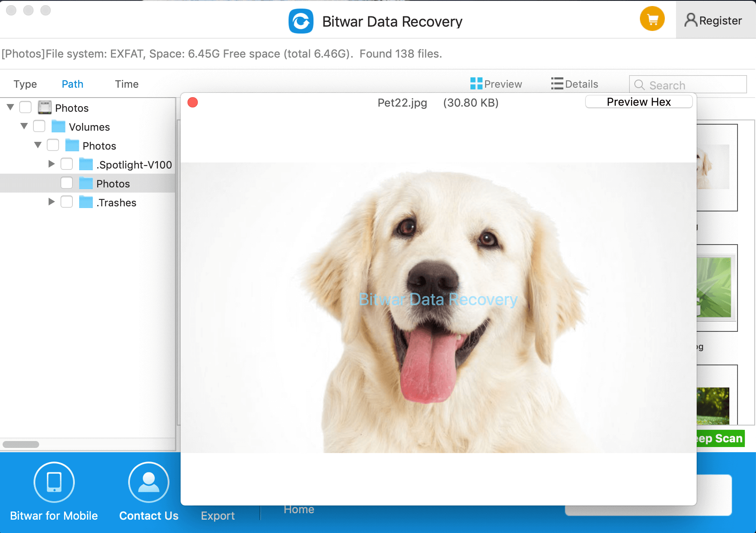Click the drive icon next to Photos root

(x=45, y=107)
